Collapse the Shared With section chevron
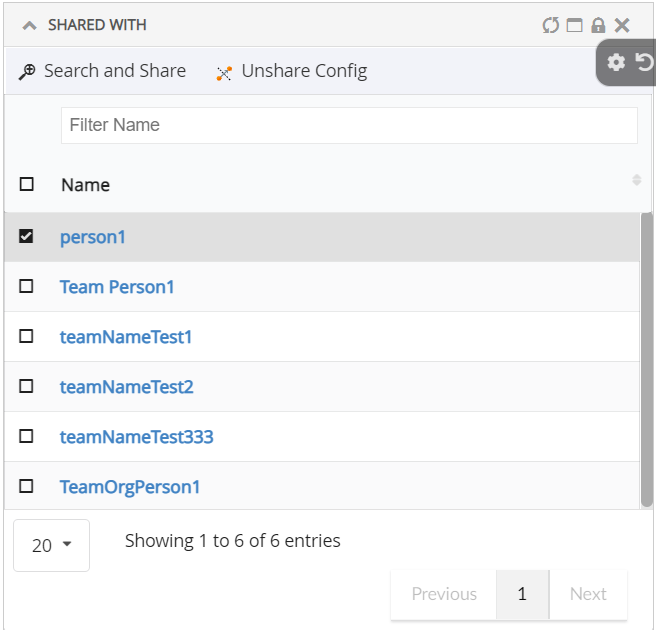The width and height of the screenshot is (656, 630). coord(29,25)
